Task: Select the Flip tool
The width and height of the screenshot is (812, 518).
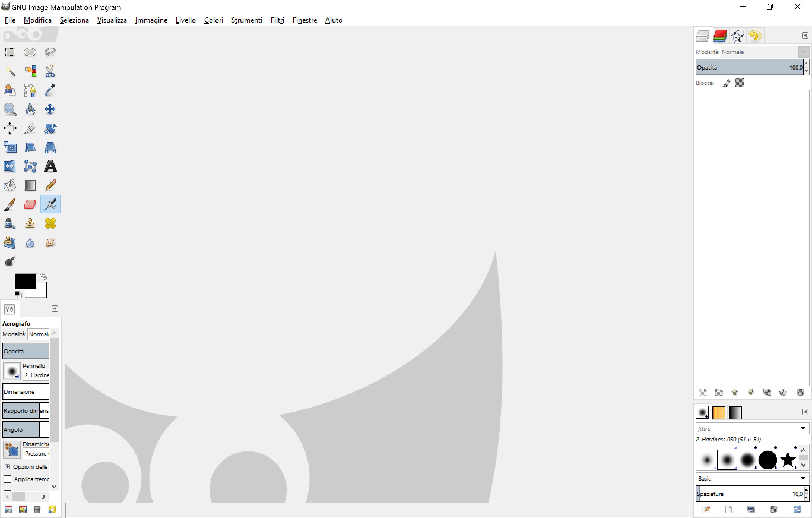Action: point(10,166)
